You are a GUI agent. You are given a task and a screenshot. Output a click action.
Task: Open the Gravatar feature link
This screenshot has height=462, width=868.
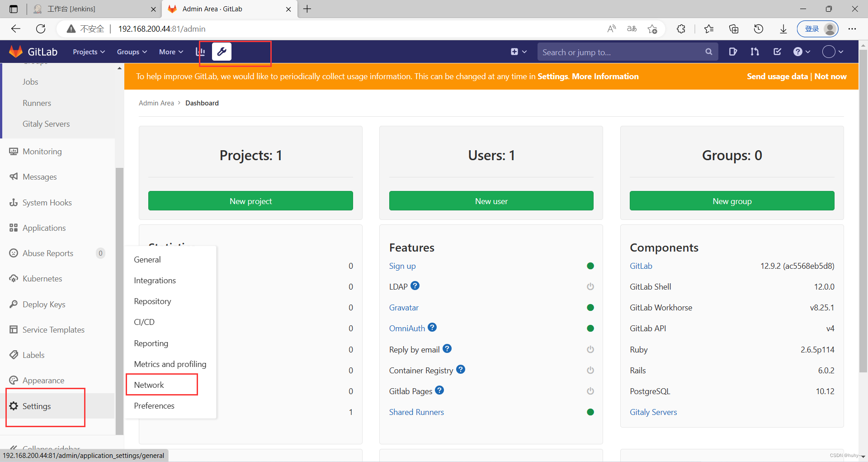tap(404, 307)
